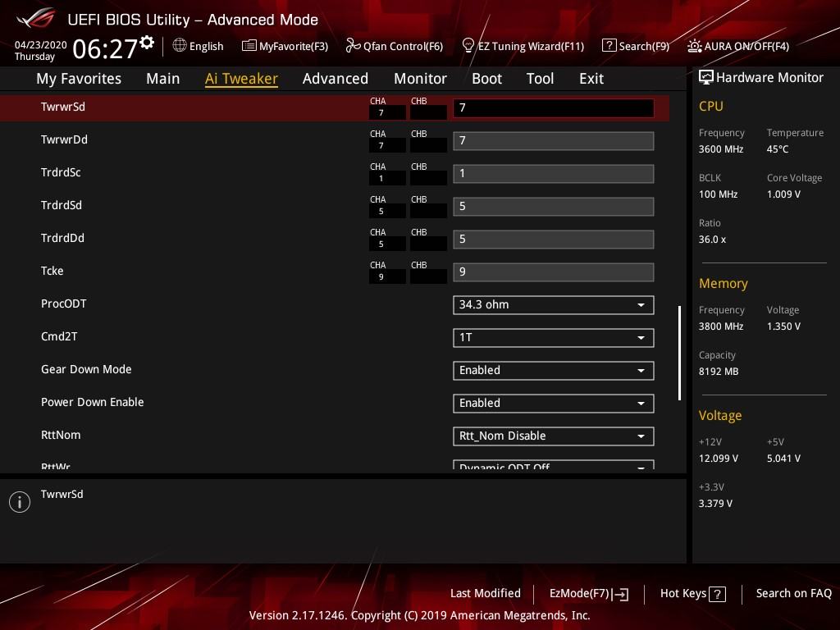Select the Power Down Enable label
Viewport: 840px width, 630px height.
(92, 402)
